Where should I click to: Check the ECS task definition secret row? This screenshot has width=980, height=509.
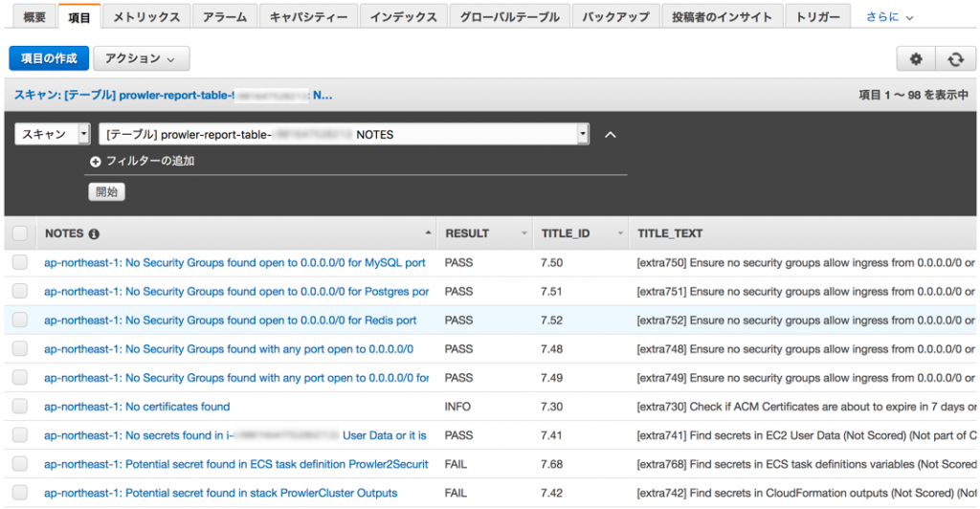[x=20, y=463]
